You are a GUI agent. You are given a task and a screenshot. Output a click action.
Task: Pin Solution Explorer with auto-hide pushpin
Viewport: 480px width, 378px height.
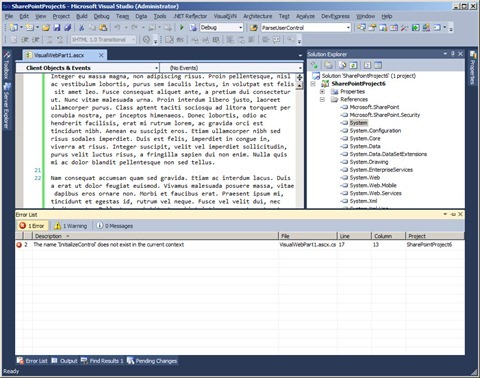(453, 54)
